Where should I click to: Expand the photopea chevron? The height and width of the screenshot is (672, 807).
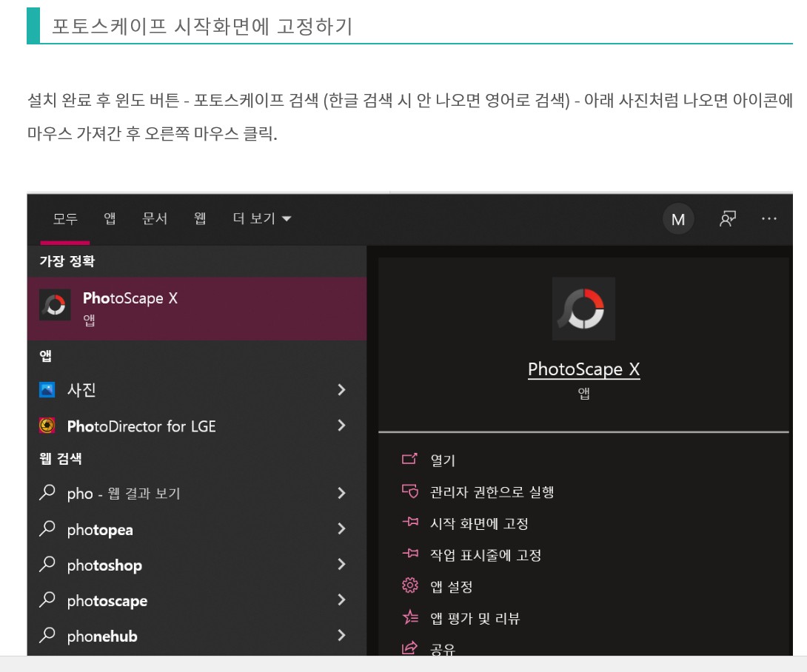click(x=341, y=528)
